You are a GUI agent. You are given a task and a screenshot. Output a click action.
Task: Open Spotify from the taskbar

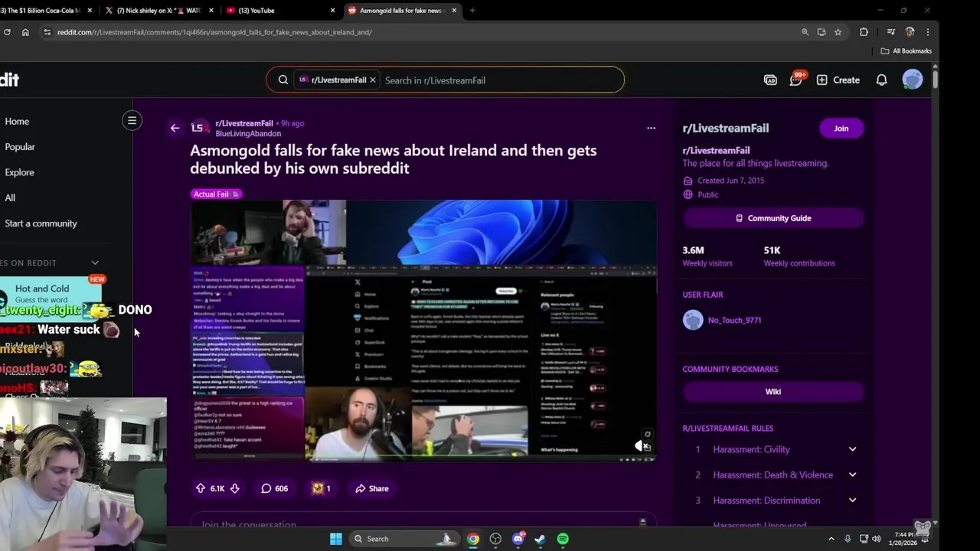[x=563, y=539]
